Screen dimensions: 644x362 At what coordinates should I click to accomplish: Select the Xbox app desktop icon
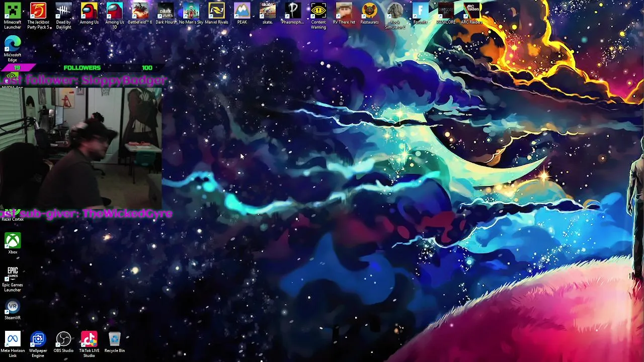pyautogui.click(x=13, y=243)
